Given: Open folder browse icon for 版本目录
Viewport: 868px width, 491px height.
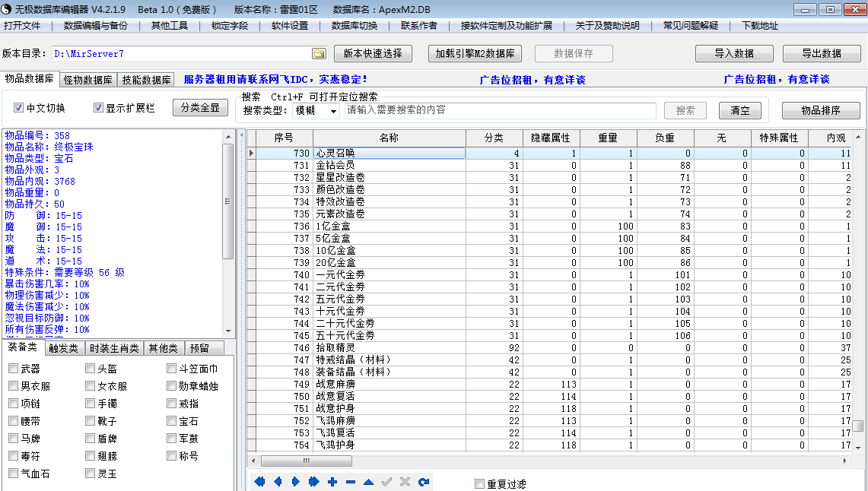Looking at the screenshot, I should pos(319,54).
